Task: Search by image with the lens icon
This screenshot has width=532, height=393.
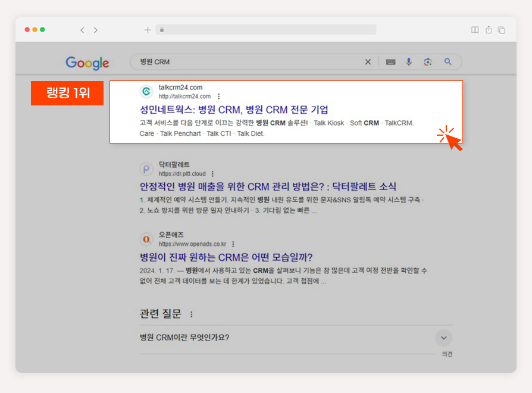Action: coord(428,62)
